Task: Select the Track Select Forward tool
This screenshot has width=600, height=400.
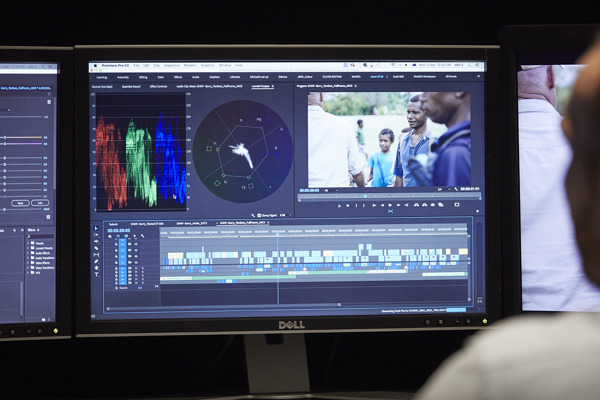Action: (x=96, y=235)
